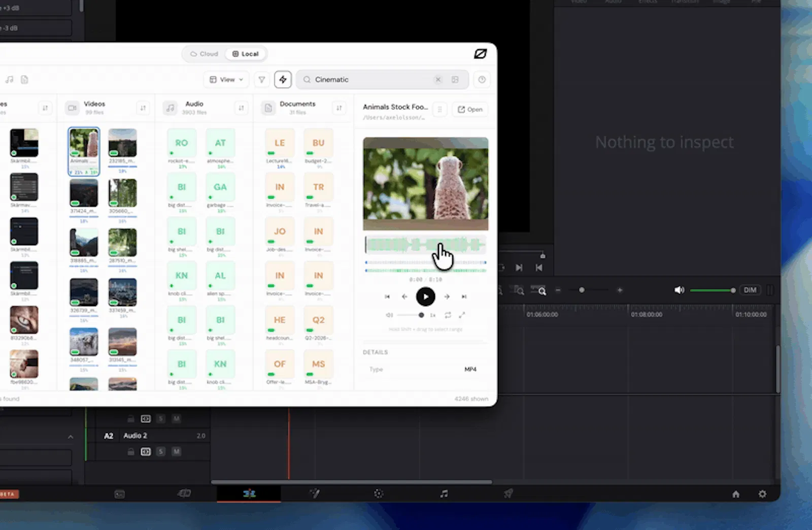Select the 232185 video thumbnail
Image resolution: width=812 pixels, height=530 pixels.
click(122, 143)
